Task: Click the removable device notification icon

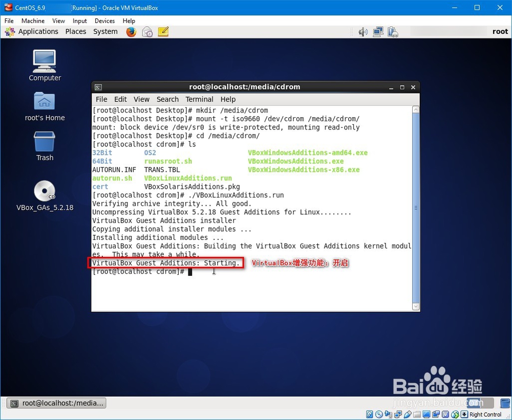Action: pos(393,32)
